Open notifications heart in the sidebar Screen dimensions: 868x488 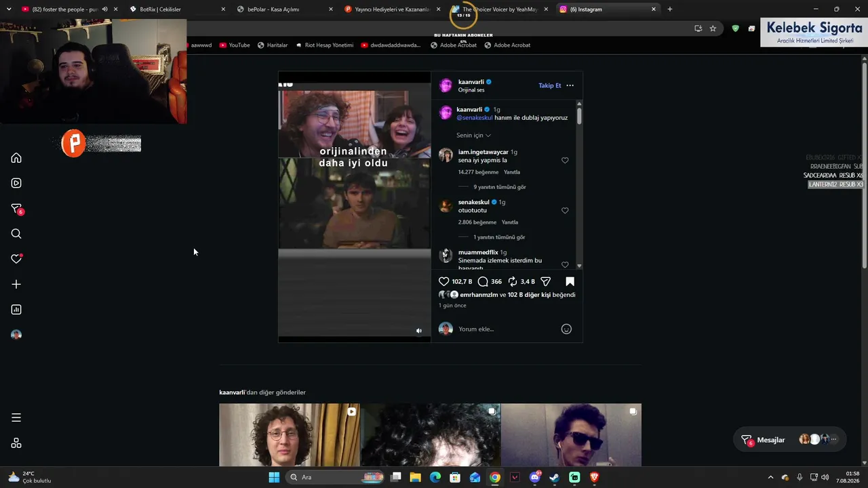[x=16, y=259]
